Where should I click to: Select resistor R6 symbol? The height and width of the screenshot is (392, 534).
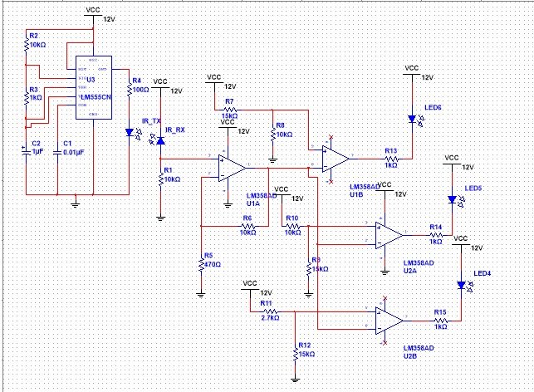click(x=248, y=226)
